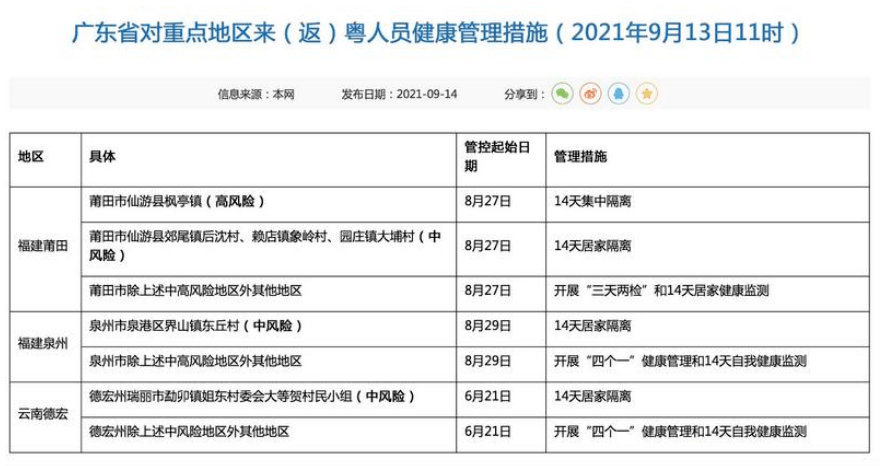
Task: Click the page title about 广东省 health measures
Action: pyautogui.click(x=440, y=32)
